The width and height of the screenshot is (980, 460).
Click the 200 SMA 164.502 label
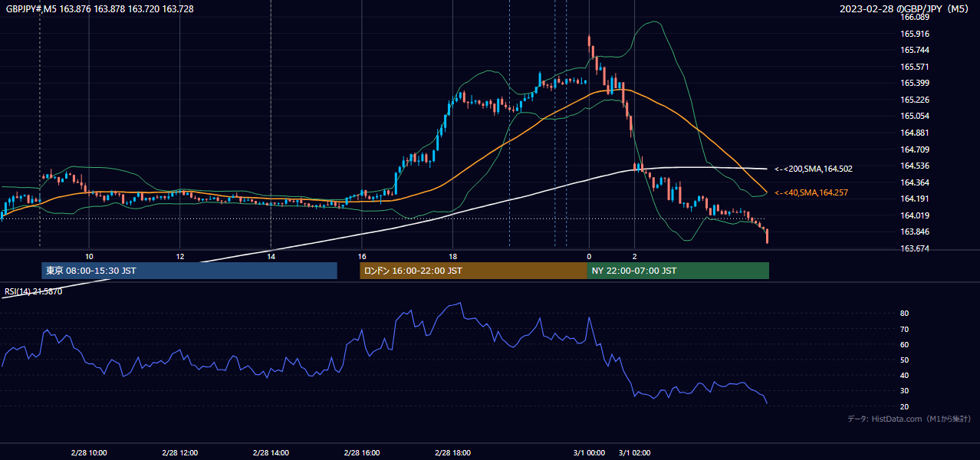[814, 169]
